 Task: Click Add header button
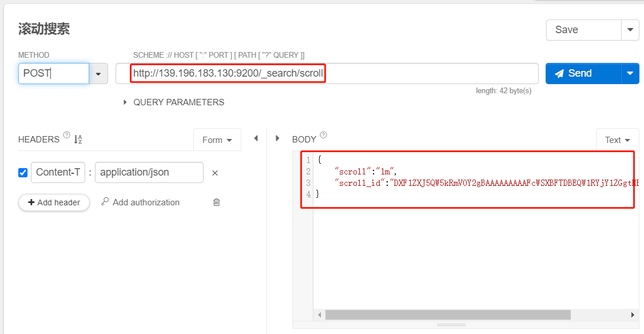coord(54,202)
